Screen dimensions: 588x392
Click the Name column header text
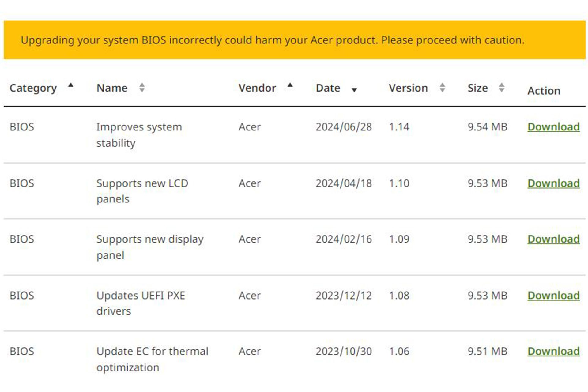[112, 88]
